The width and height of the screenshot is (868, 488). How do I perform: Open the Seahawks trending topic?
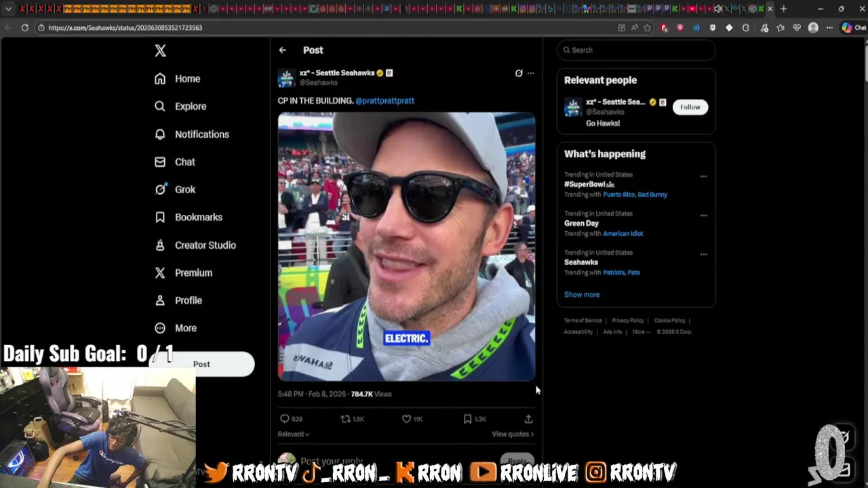click(x=581, y=262)
